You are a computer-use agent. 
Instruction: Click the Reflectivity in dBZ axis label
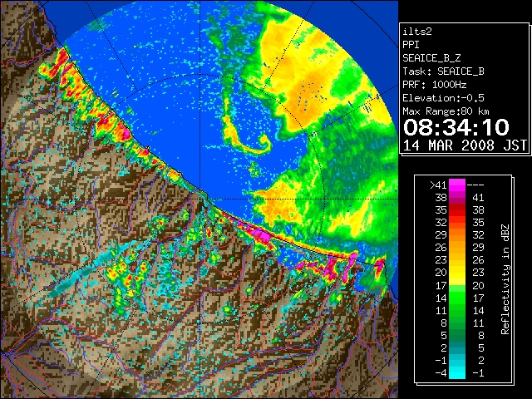(505, 279)
